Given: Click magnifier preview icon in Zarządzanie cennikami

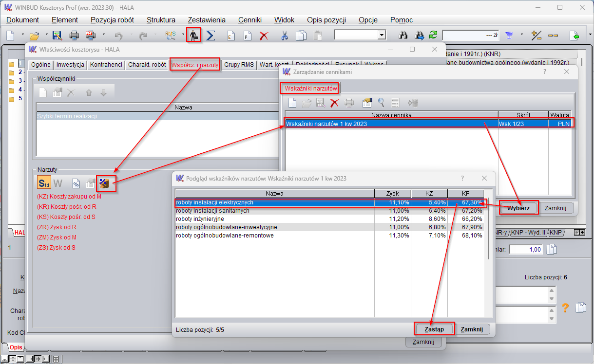Looking at the screenshot, I should 381,103.
